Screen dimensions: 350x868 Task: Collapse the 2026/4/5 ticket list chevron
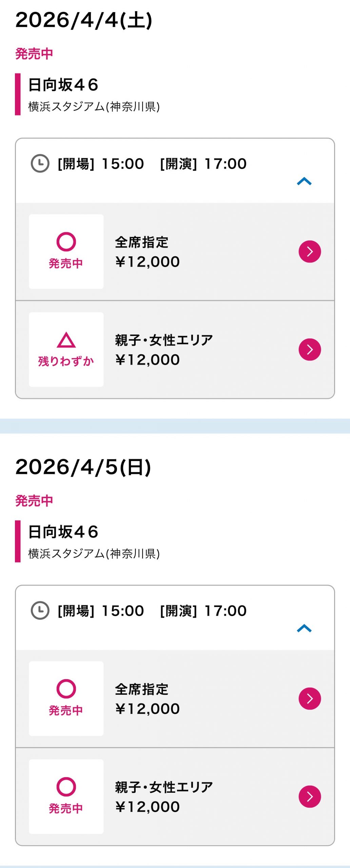pyautogui.click(x=304, y=628)
